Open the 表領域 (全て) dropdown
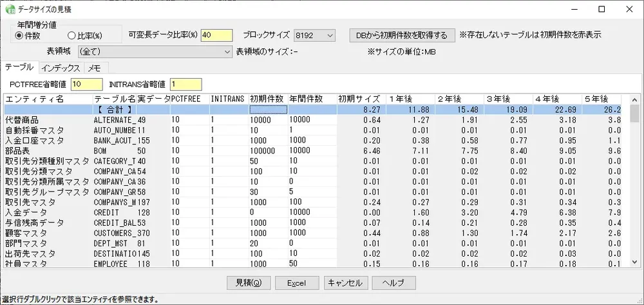Image resolution: width=644 pixels, height=305 pixels. pos(155,52)
